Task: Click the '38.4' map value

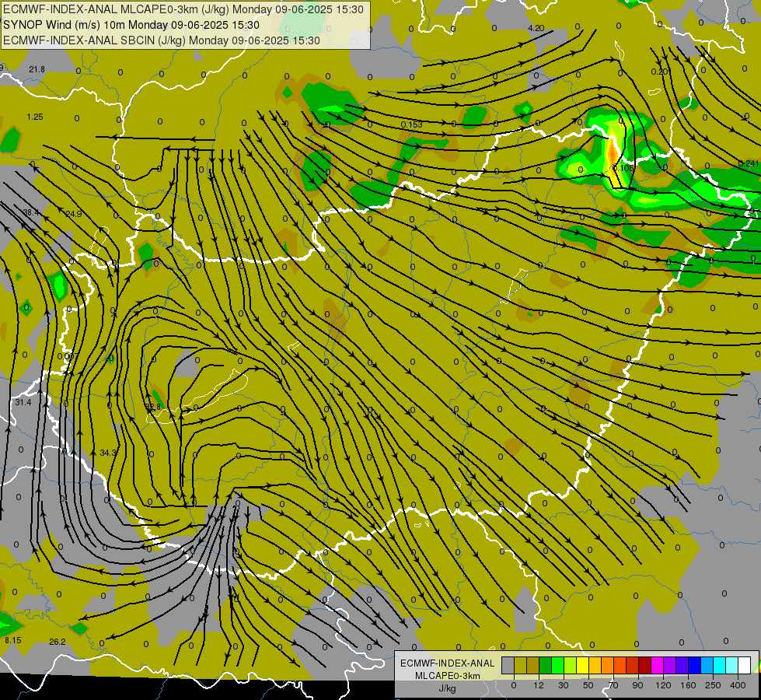Action: tap(31, 212)
